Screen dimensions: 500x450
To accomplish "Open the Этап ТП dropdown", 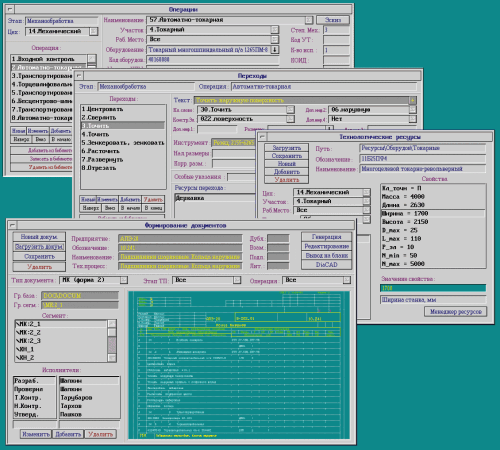I will (x=237, y=280).
